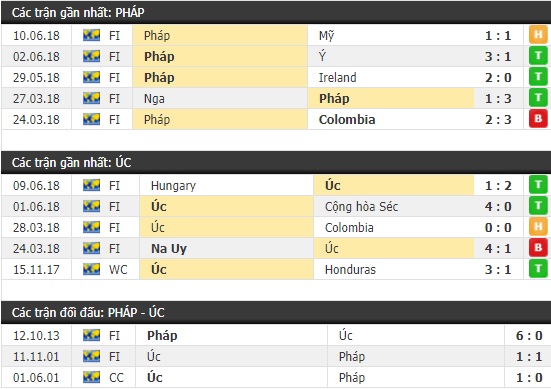Click the flag icon in the 15.11.17 WC row
Viewport: 551px width, 389px height.
click(91, 270)
